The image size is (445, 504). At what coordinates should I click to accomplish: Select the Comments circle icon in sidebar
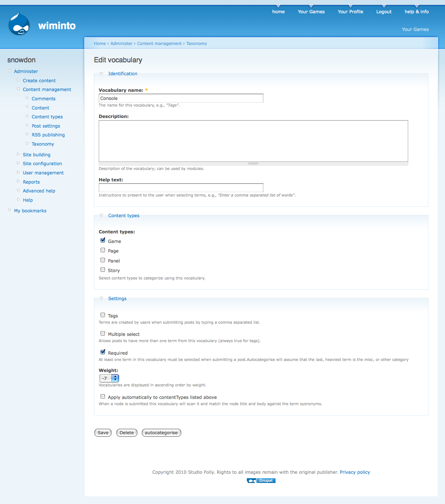pos(27,98)
